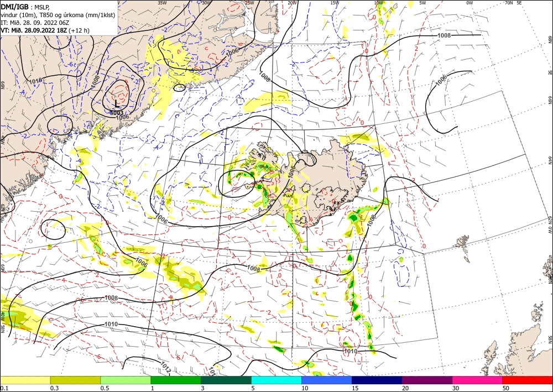Click the '50' legend scale value

(505, 388)
